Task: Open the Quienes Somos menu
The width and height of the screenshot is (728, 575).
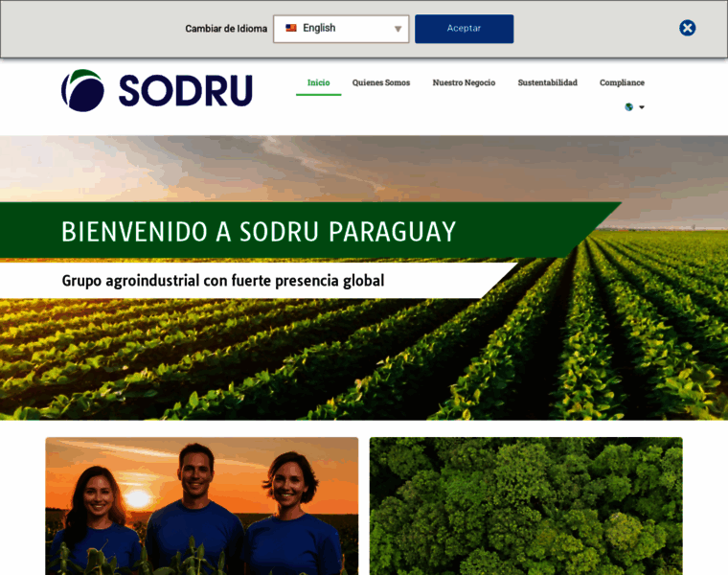Action: click(x=381, y=82)
